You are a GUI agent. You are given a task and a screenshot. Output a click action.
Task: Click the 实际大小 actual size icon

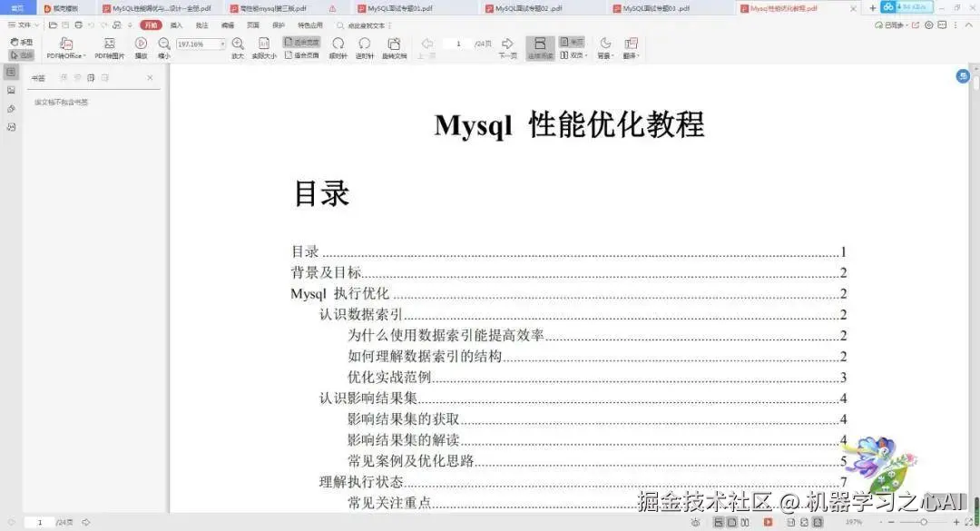(x=264, y=43)
